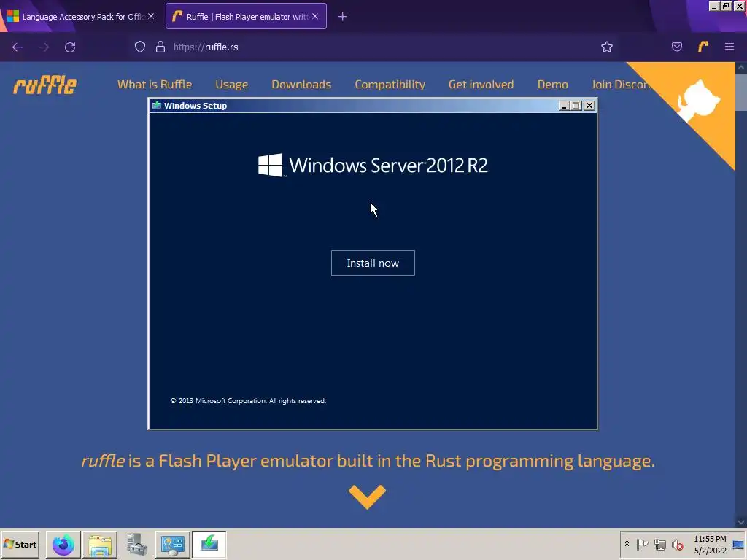The image size is (747, 560).
Task: Open the network tray icon
Action: point(659,544)
